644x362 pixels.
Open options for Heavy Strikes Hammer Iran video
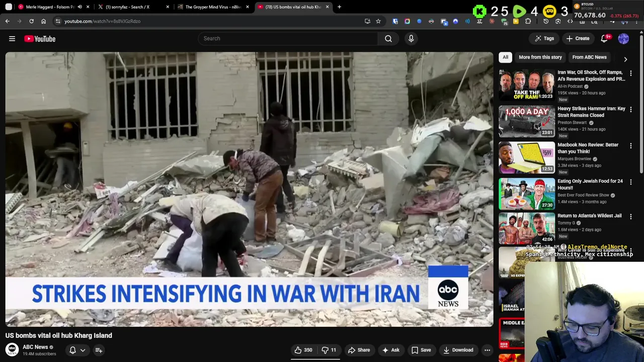point(631,110)
